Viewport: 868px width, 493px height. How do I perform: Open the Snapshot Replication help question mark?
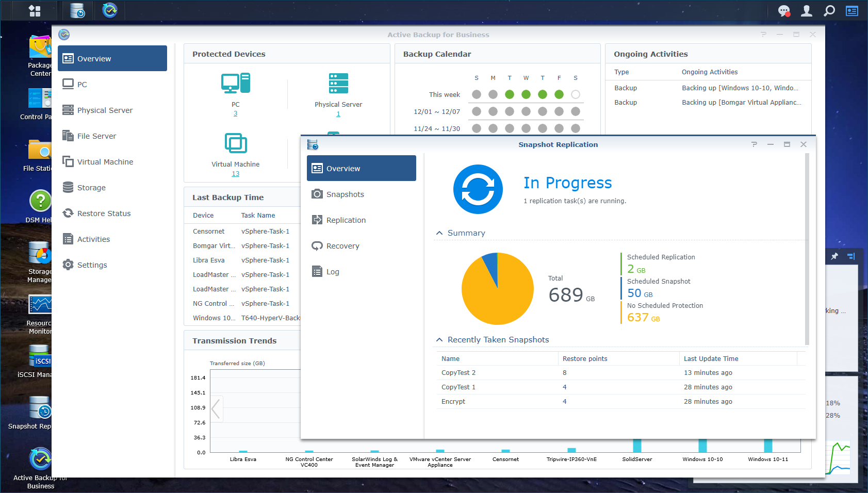click(754, 144)
